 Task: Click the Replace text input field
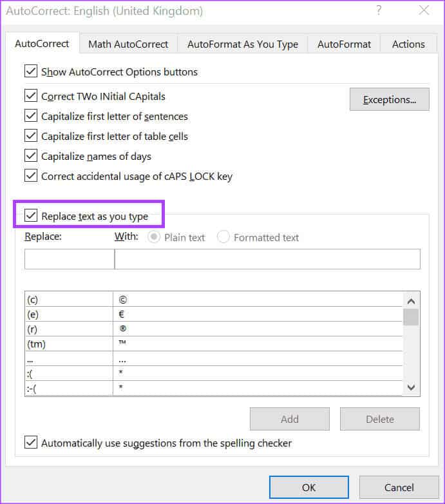[x=70, y=259]
